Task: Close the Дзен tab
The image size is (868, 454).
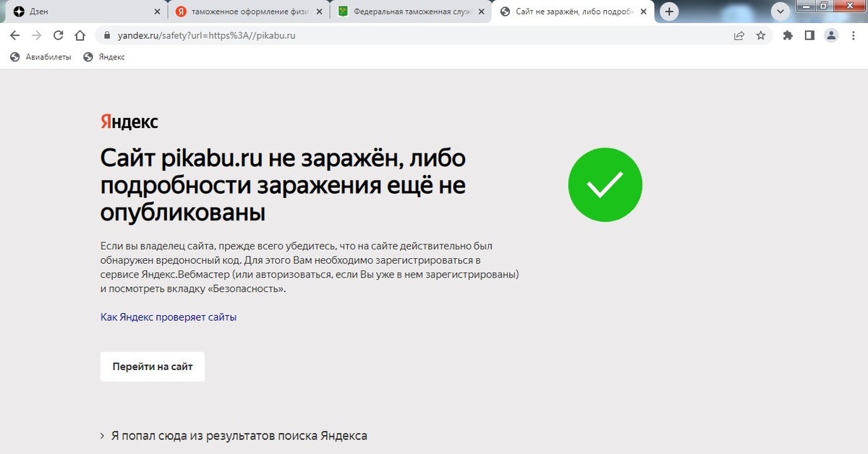Action: click(x=157, y=12)
